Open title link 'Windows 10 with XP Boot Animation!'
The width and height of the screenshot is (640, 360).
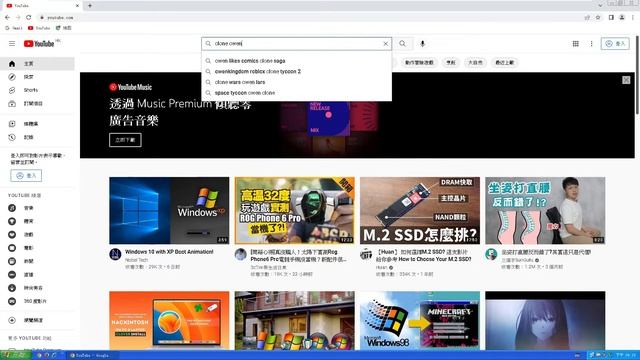click(x=169, y=252)
